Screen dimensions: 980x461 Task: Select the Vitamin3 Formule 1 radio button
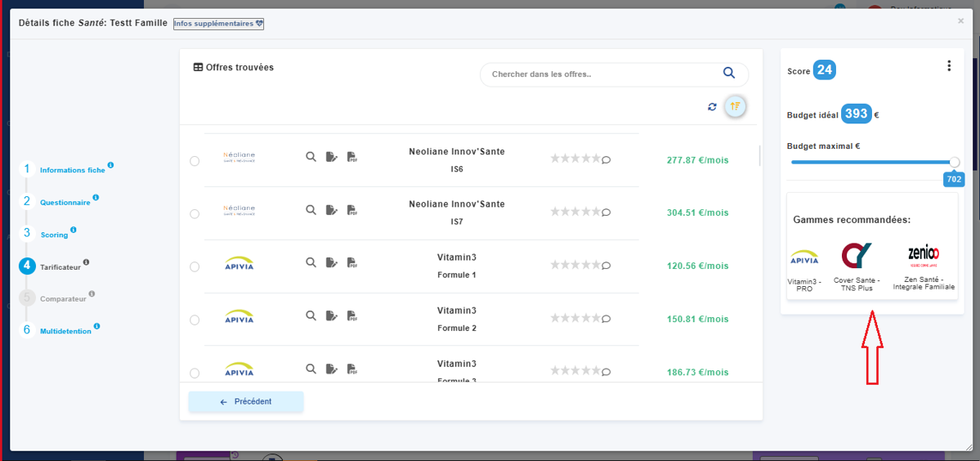pyautogui.click(x=195, y=267)
